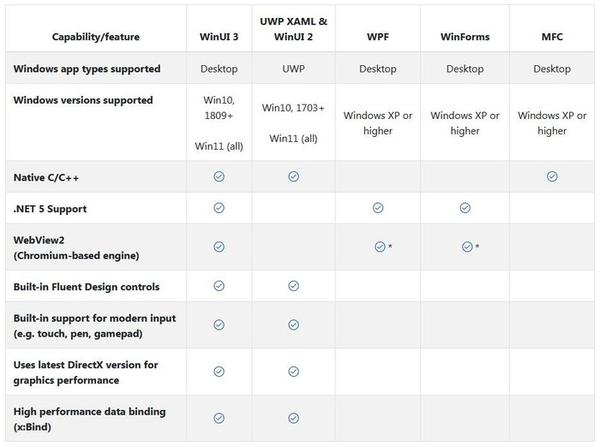Click the Windows versions supported row label
The width and height of the screenshot is (600, 447).
pos(83,100)
